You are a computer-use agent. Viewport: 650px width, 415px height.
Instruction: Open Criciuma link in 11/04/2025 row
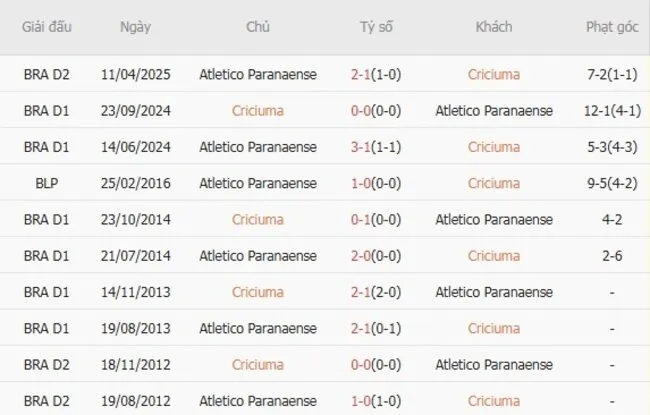pyautogui.click(x=494, y=74)
